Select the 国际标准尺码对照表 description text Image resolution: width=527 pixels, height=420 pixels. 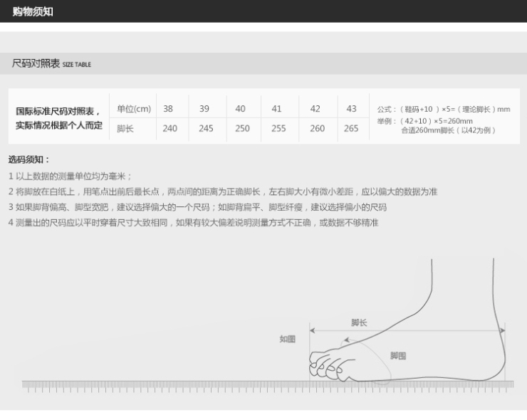[x=59, y=118]
